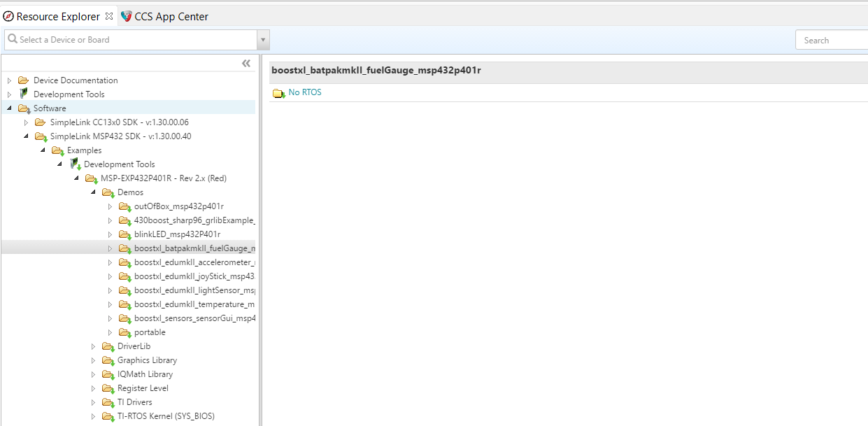Click the SimpleLink MSP432 SDK folder icon

41,136
